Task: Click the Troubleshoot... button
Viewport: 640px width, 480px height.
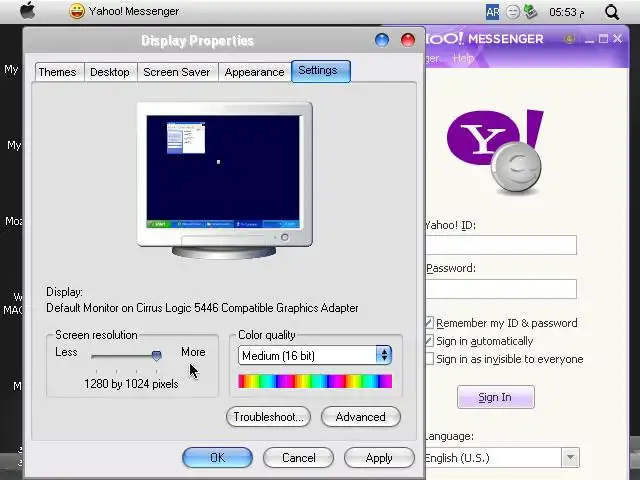Action: pos(268,417)
